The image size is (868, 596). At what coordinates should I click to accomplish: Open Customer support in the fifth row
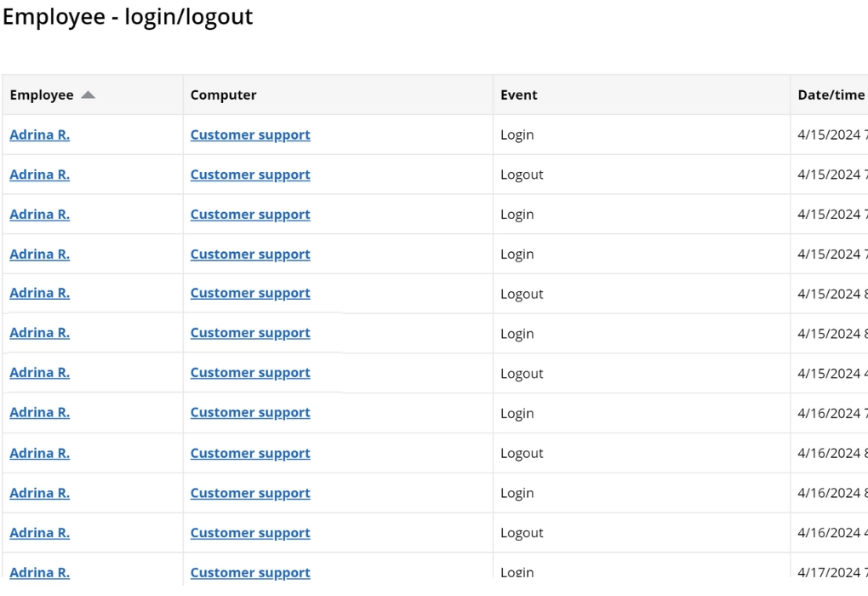point(250,293)
